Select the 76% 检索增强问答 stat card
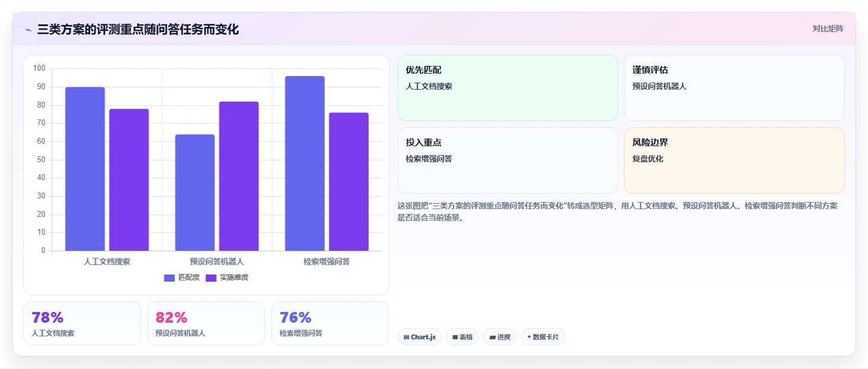This screenshot has height=369, width=868. tap(330, 323)
